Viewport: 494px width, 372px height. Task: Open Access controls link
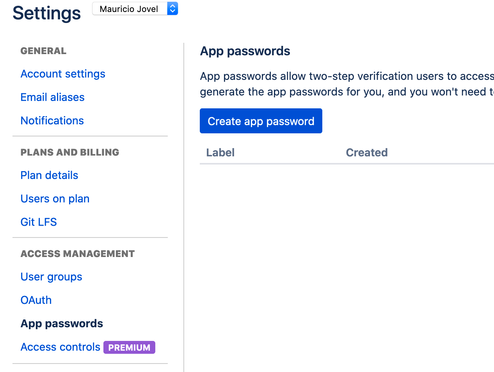point(60,347)
